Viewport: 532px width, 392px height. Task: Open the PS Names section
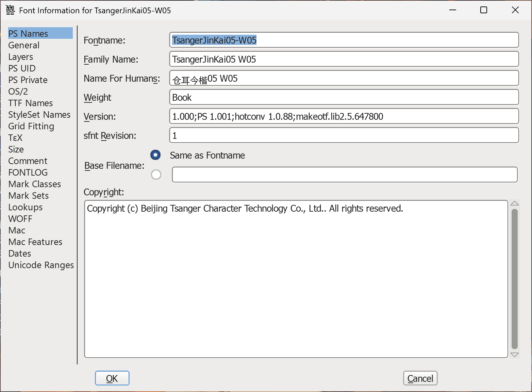pos(40,33)
